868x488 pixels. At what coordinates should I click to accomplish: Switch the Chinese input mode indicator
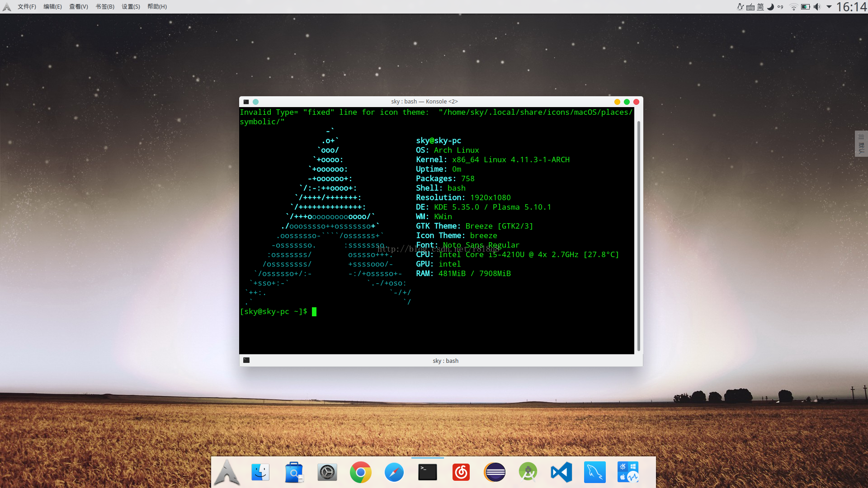[x=760, y=7]
